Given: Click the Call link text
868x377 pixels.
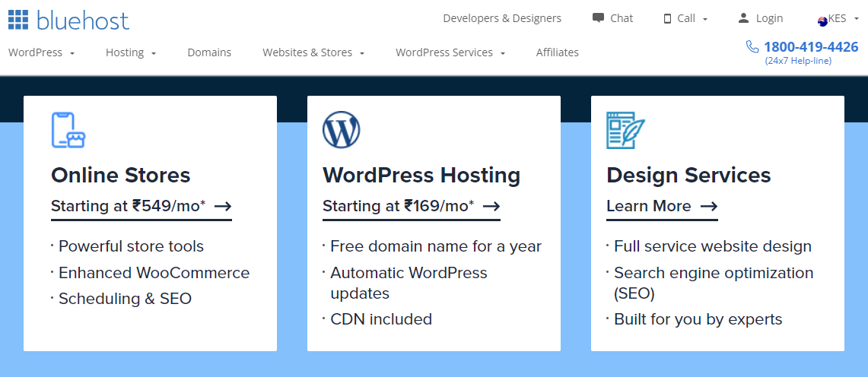Looking at the screenshot, I should tap(686, 18).
